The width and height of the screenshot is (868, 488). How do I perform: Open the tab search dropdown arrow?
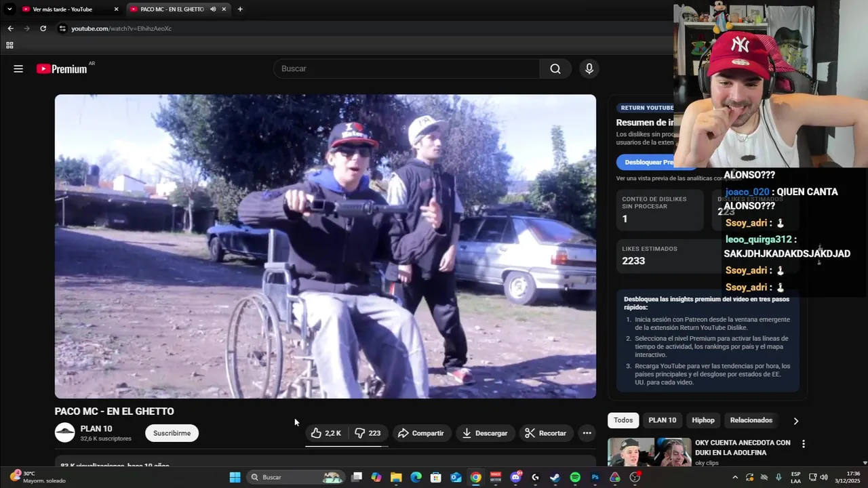[x=9, y=9]
